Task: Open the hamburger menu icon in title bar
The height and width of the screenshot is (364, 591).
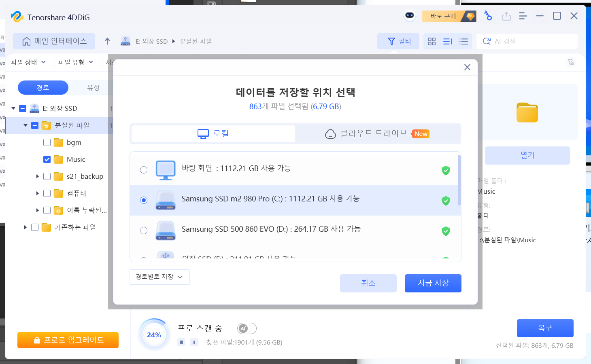Action: pos(523,16)
